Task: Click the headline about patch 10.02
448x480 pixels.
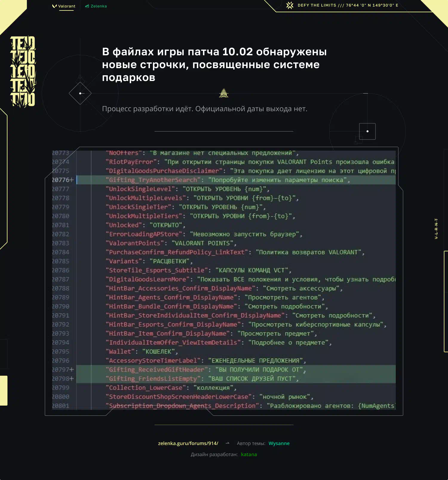Action: click(214, 64)
